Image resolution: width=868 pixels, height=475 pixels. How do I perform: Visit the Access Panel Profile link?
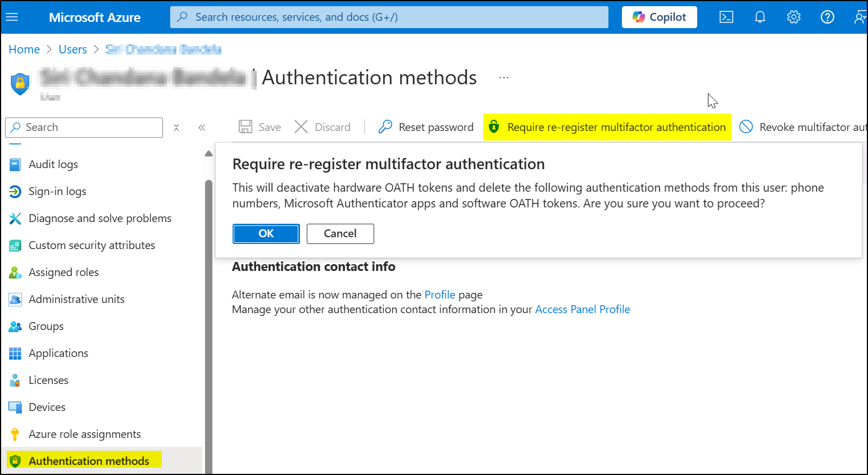click(x=582, y=309)
